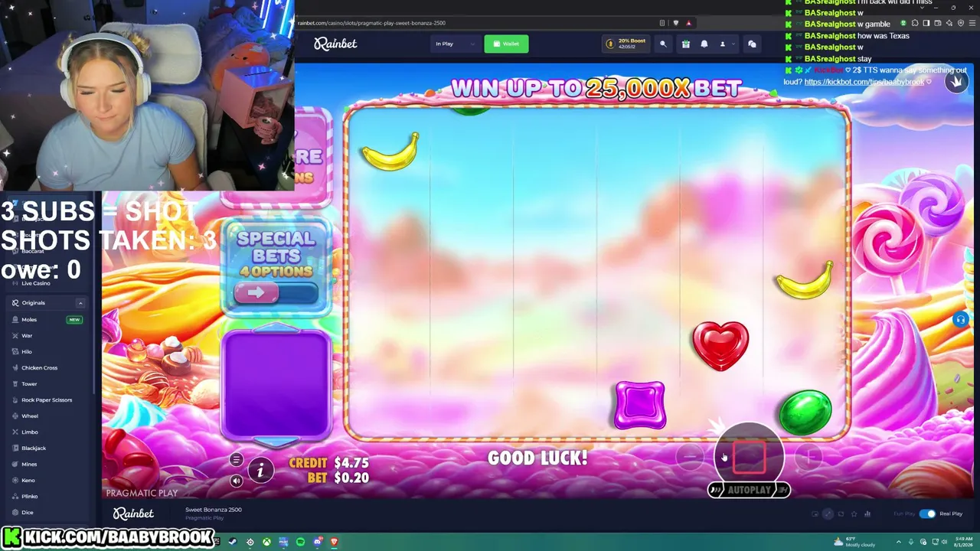Click the Moles game icon in sidebar
Screen dimensions: 980x551
click(x=15, y=319)
